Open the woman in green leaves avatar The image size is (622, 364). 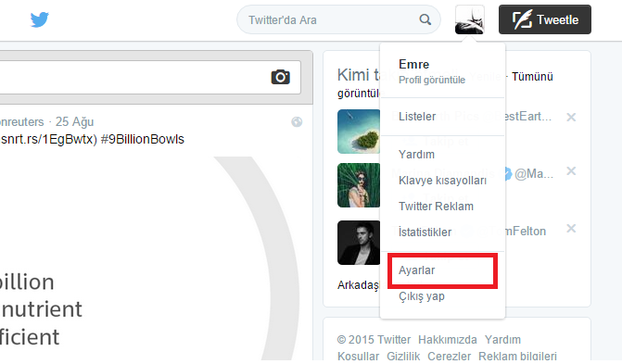point(359,185)
